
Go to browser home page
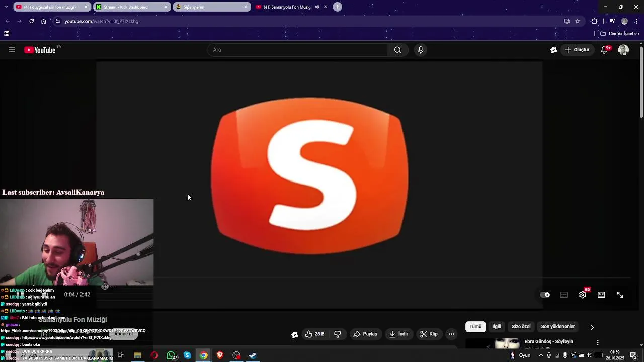(x=43, y=21)
